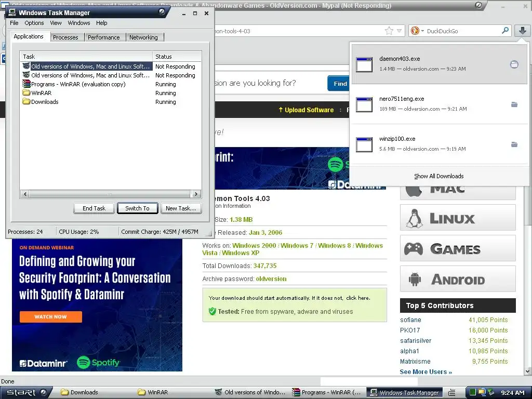Open the Games category button

point(458,248)
